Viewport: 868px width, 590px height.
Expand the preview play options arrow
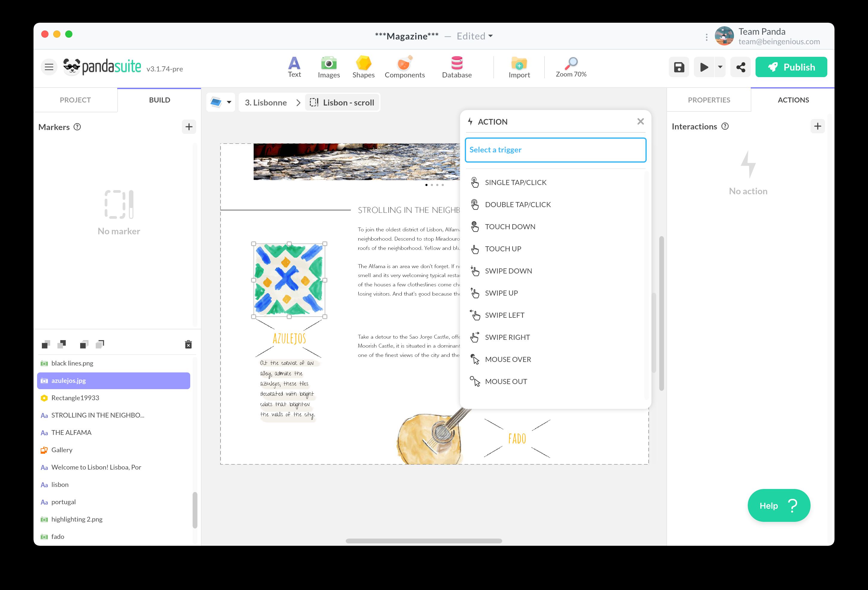pyautogui.click(x=720, y=67)
